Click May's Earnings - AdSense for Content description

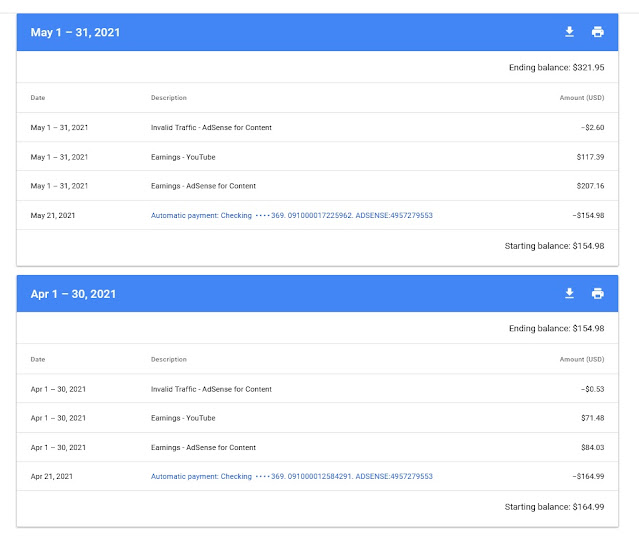click(203, 186)
